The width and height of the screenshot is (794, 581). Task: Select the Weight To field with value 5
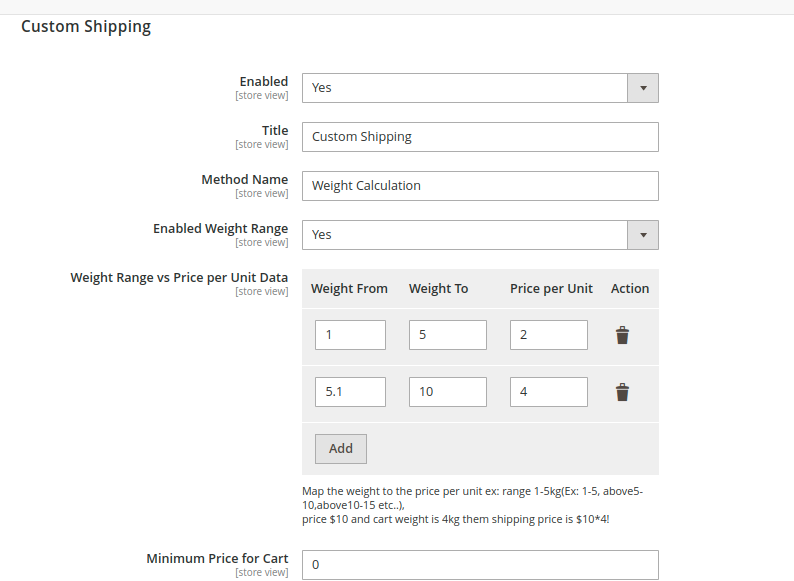click(447, 335)
